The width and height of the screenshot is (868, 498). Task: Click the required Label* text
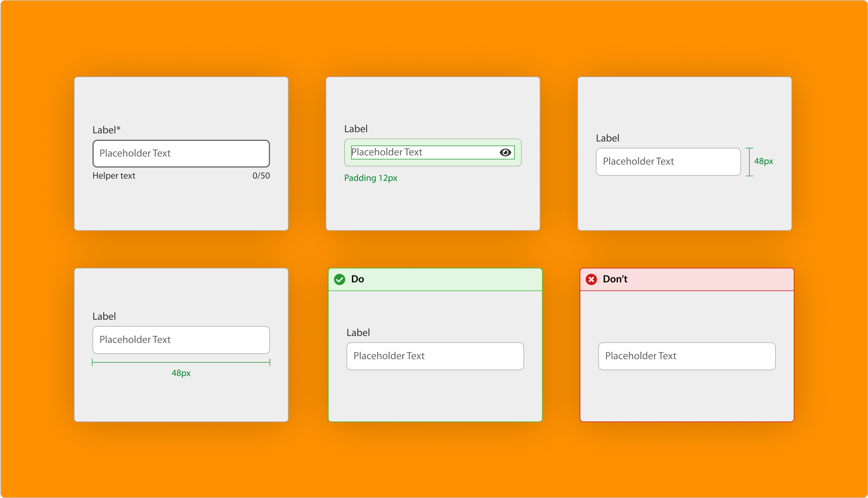[106, 130]
